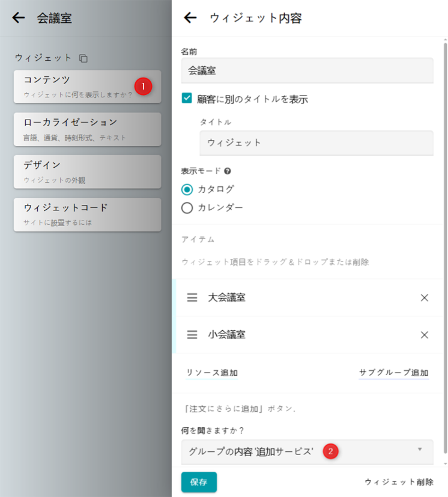Viewport: 448px width, 497px height.
Task: Click drag handle of 小会議室
Action: [x=192, y=335]
